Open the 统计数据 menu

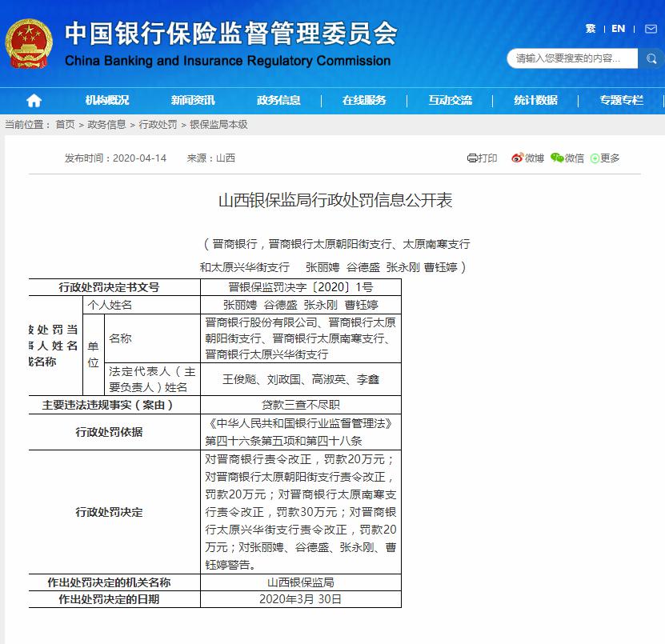click(x=535, y=101)
